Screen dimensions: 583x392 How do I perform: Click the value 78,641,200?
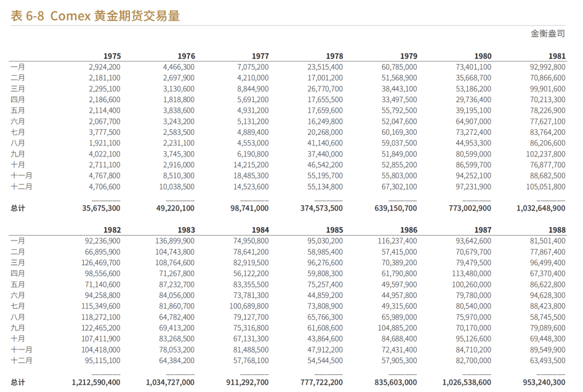(x=251, y=252)
